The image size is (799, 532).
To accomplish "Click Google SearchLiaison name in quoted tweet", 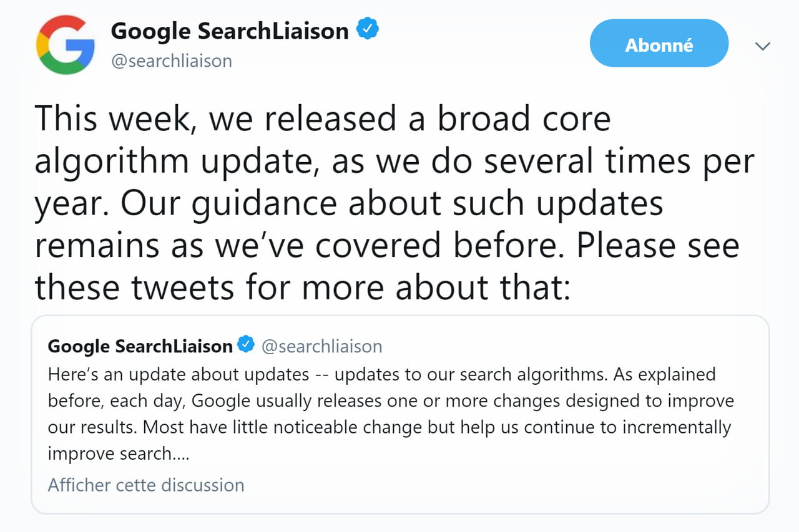I will pyautogui.click(x=140, y=346).
